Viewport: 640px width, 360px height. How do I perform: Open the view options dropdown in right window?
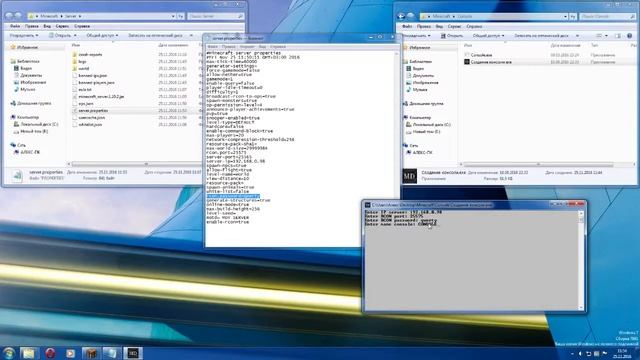coord(607,36)
